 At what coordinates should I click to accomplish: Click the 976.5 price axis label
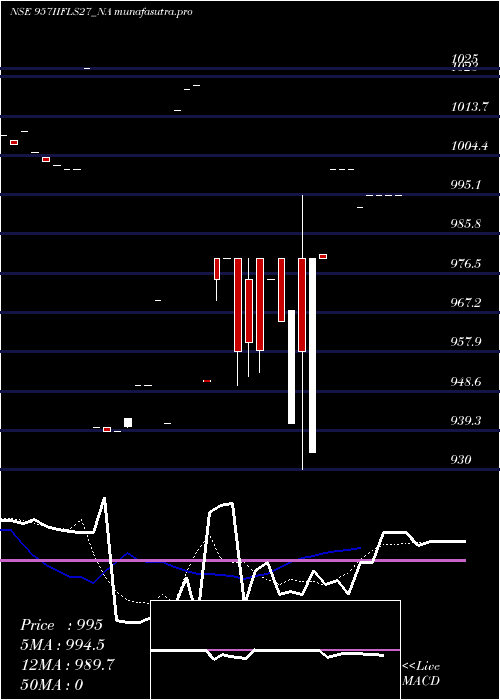pos(466,263)
